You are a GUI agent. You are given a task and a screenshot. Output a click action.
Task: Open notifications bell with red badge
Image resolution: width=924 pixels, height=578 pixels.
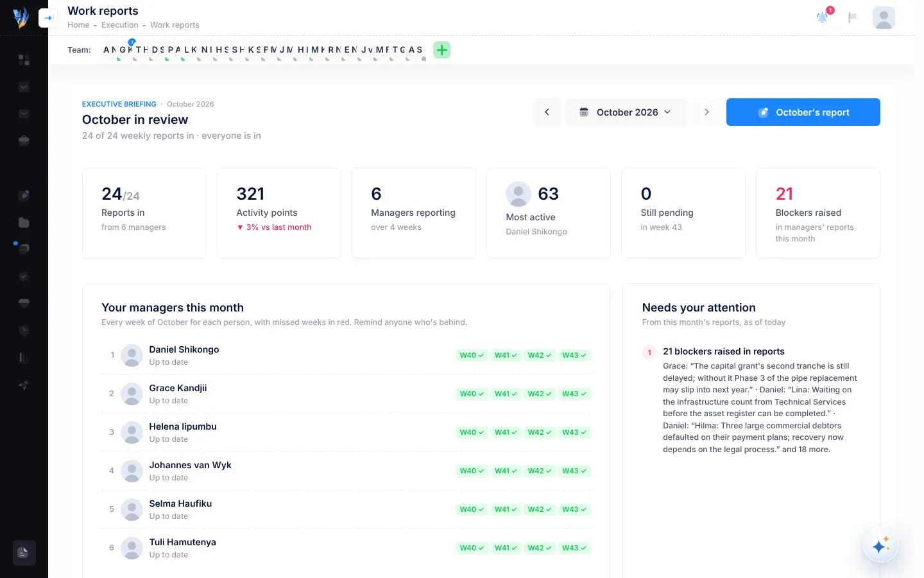(823, 17)
